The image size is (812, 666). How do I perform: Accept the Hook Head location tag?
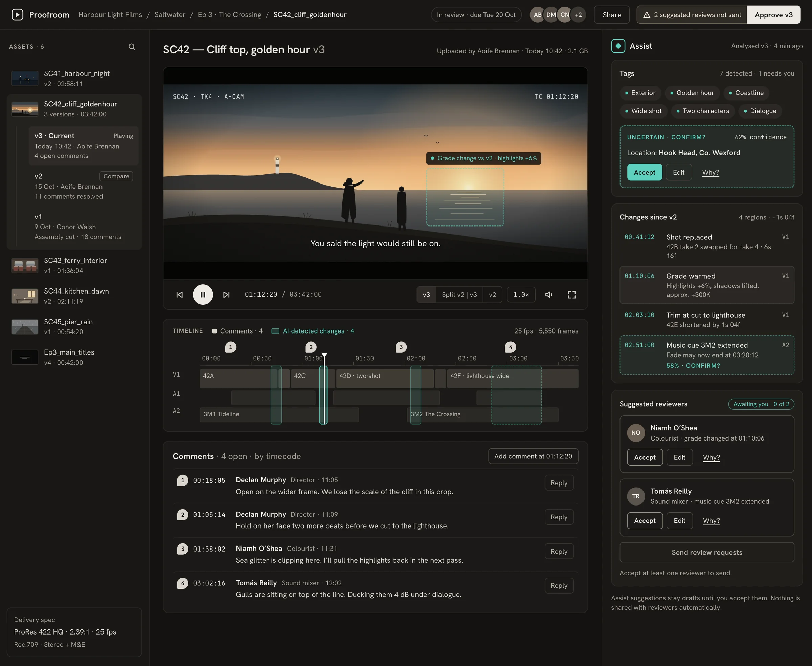[x=644, y=172]
